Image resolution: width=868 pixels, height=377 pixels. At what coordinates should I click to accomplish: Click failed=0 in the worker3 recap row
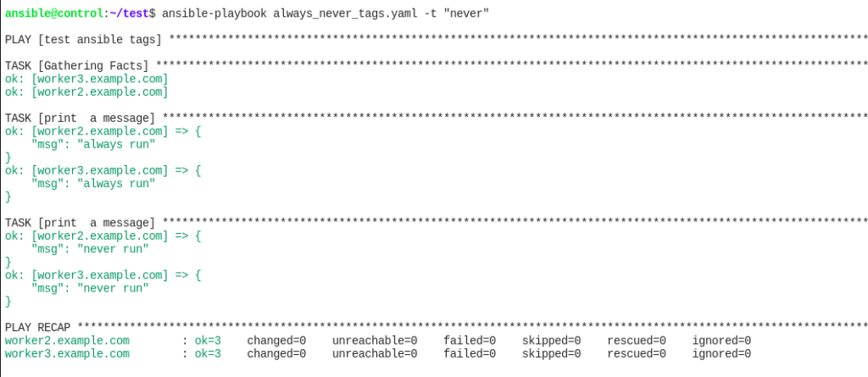click(470, 354)
